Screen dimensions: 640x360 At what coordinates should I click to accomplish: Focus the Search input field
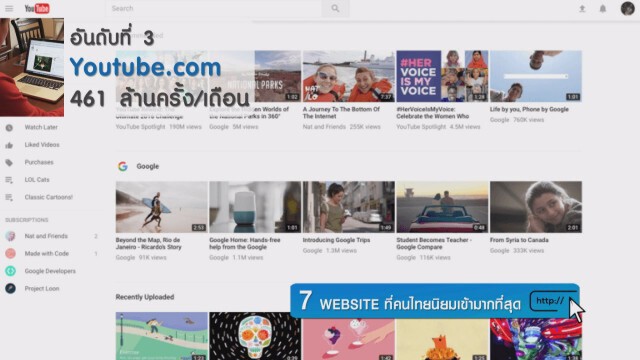pyautogui.click(x=214, y=8)
